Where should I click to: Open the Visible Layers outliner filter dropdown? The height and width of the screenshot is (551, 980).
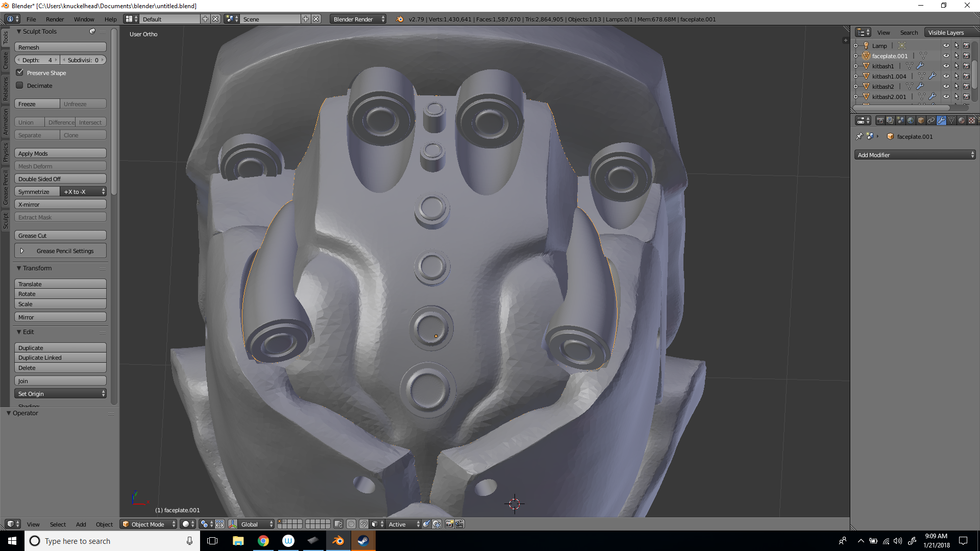pyautogui.click(x=951, y=33)
